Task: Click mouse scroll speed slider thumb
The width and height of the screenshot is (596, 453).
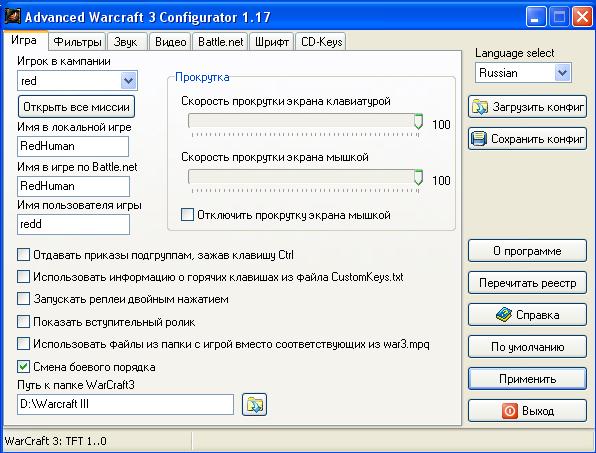Action: 418,177
